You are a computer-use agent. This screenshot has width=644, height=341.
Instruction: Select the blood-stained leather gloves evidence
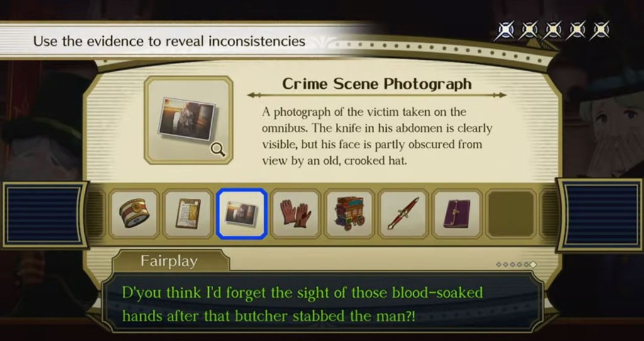[296, 214]
